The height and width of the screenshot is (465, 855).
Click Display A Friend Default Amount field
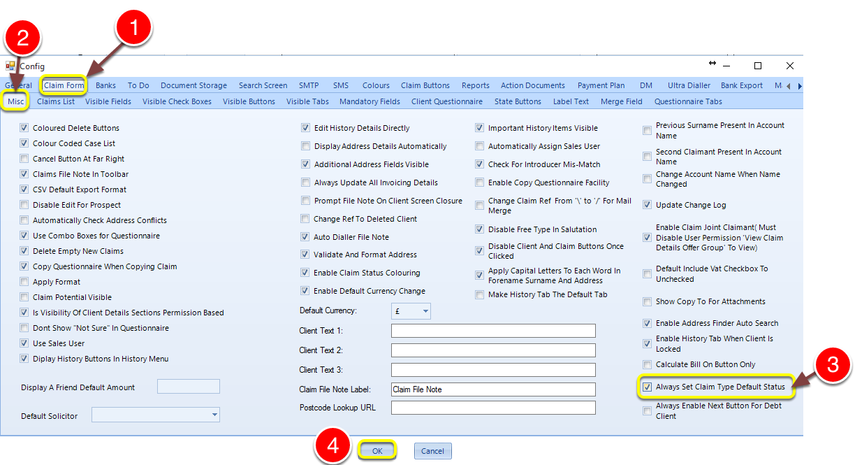[188, 387]
